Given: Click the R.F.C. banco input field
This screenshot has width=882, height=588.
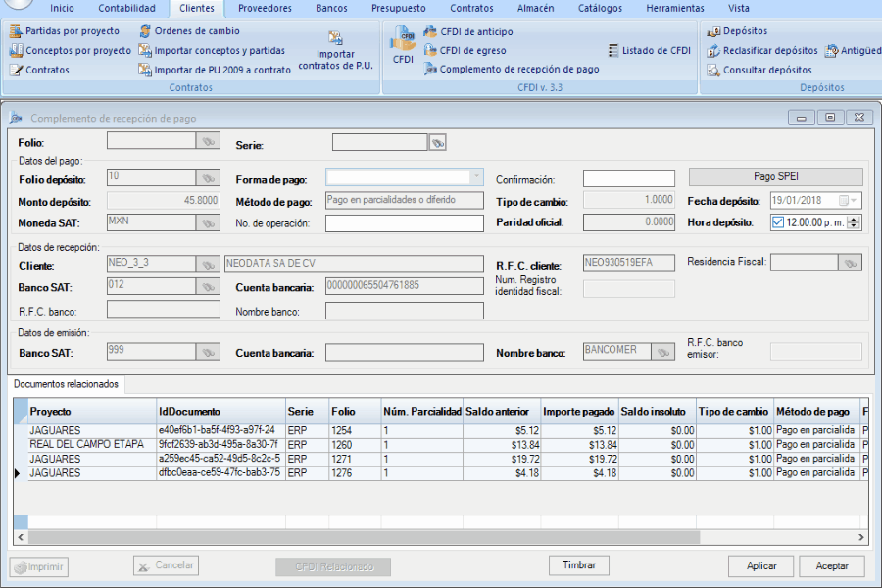Looking at the screenshot, I should pos(164,309).
